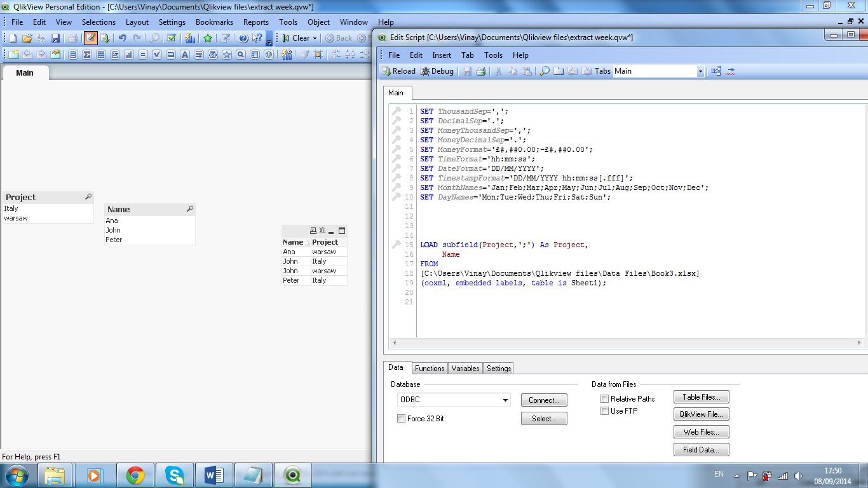
Task: Enable Use FTP checkbox
Action: [604, 411]
